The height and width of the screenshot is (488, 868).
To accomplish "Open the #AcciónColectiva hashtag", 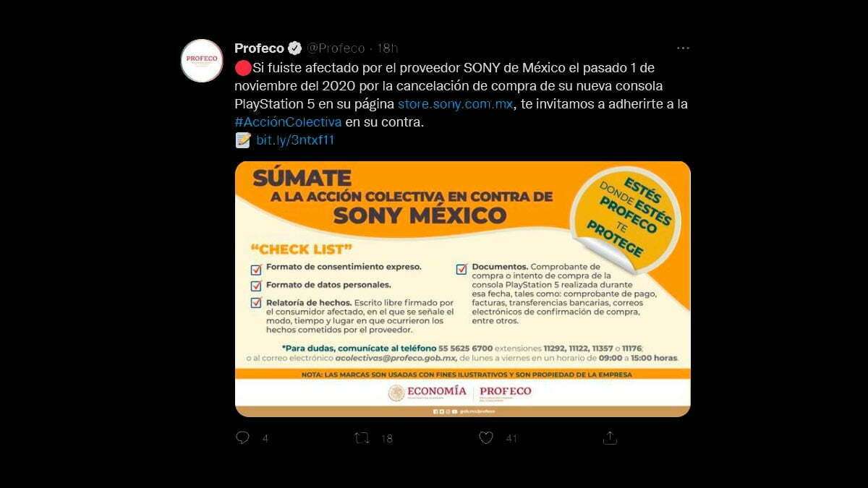I will pos(288,122).
